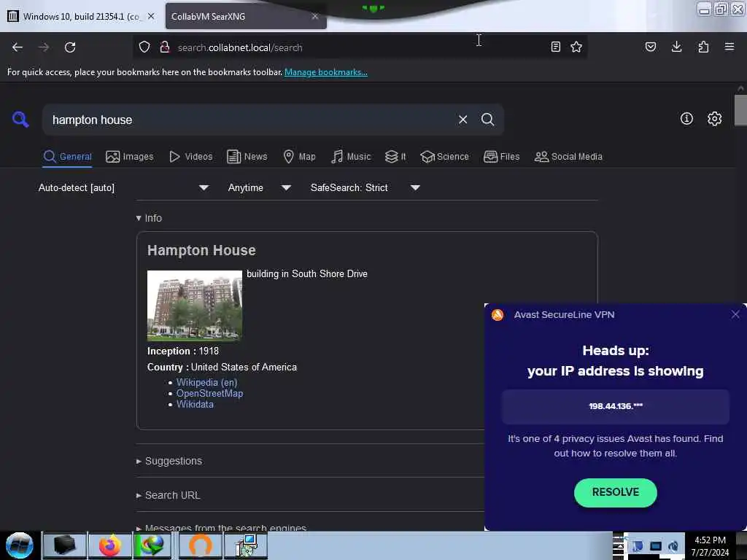Click the forward navigation arrow
Viewport: 747px width, 560px height.
click(x=43, y=47)
